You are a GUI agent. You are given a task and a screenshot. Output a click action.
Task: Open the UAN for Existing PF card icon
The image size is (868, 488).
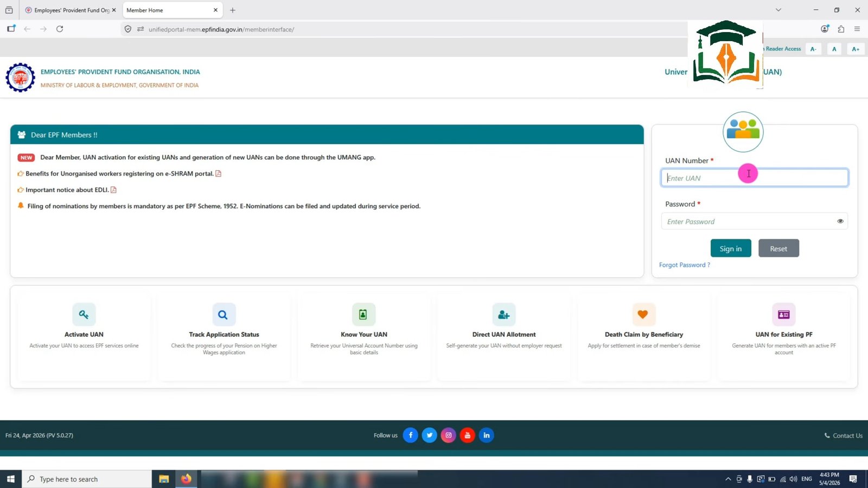tap(783, 314)
